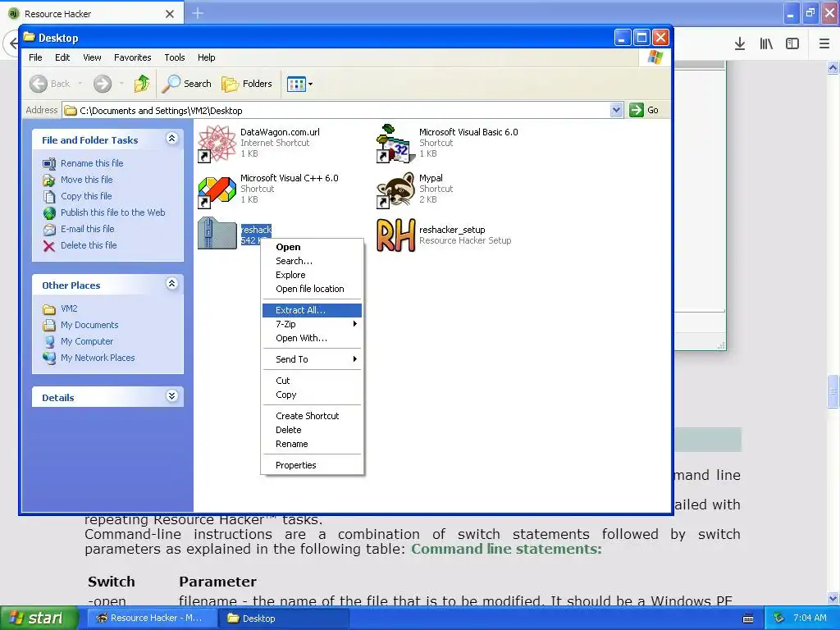Choose Search... in the context menu
The width and height of the screenshot is (840, 630).
coord(312,261)
